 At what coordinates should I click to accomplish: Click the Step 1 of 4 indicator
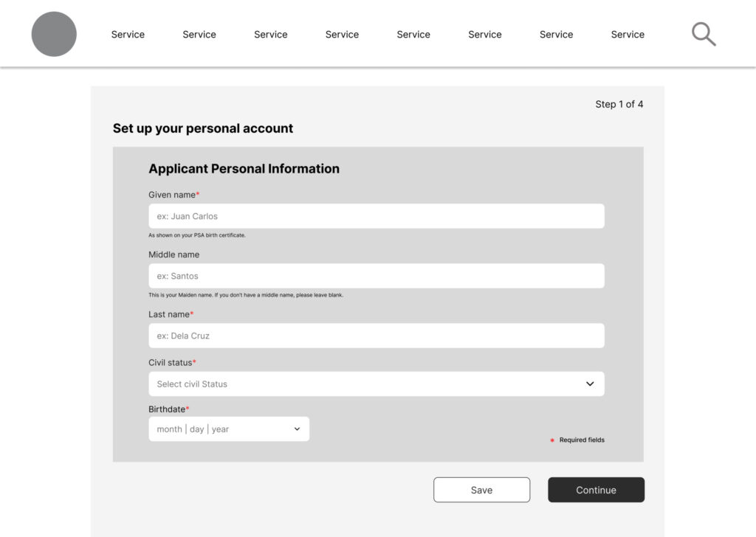click(619, 104)
